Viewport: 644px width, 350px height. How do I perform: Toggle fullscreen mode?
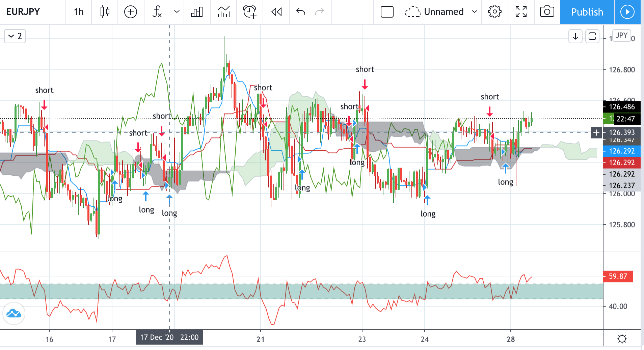(521, 12)
